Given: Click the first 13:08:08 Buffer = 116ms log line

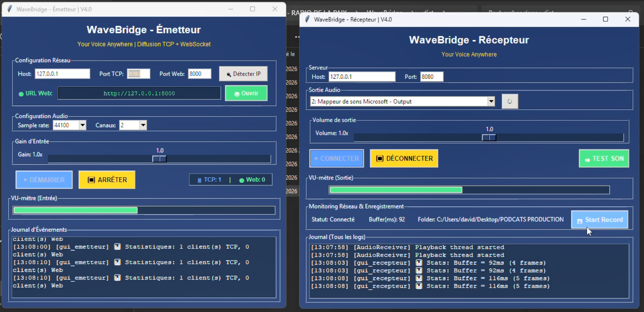Looking at the screenshot, I should (x=430, y=278).
